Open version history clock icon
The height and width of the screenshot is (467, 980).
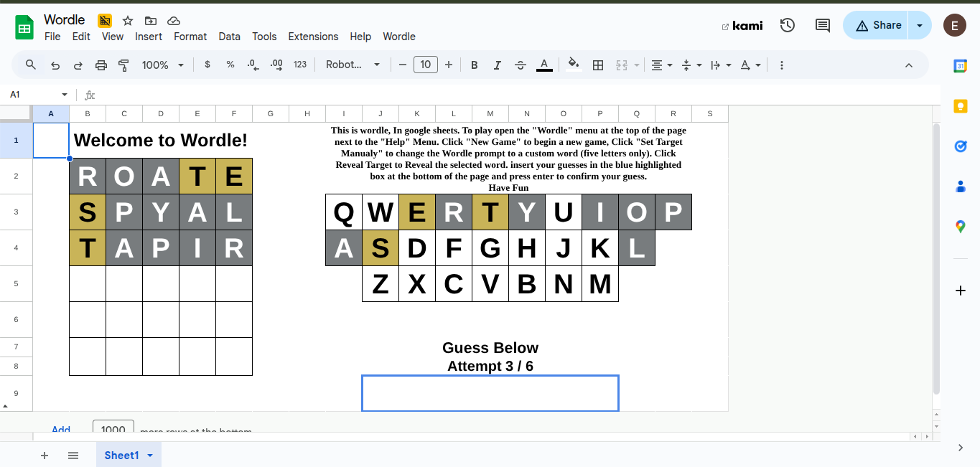coord(788,25)
